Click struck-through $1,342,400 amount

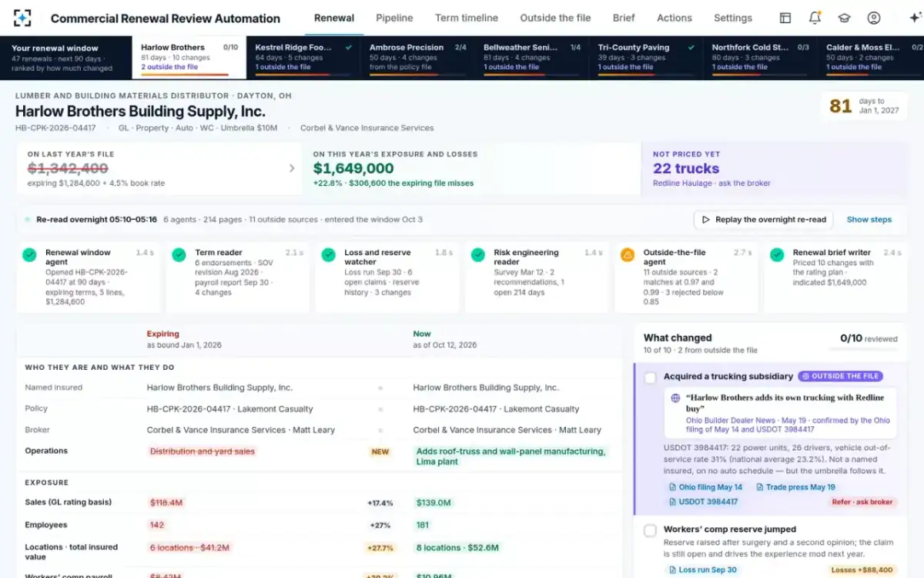tap(68, 168)
